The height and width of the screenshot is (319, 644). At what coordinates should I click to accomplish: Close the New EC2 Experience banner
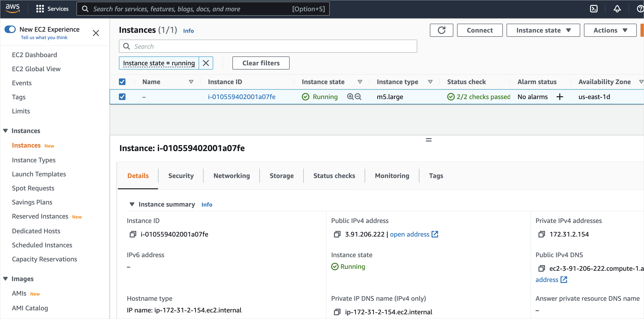click(x=96, y=33)
